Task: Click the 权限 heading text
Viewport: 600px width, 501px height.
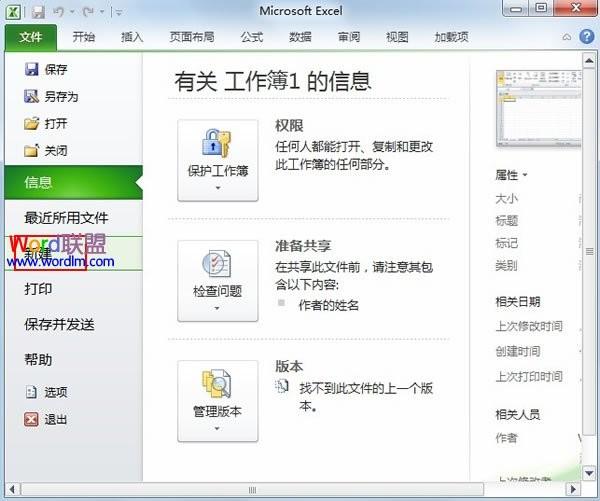Action: tap(289, 126)
